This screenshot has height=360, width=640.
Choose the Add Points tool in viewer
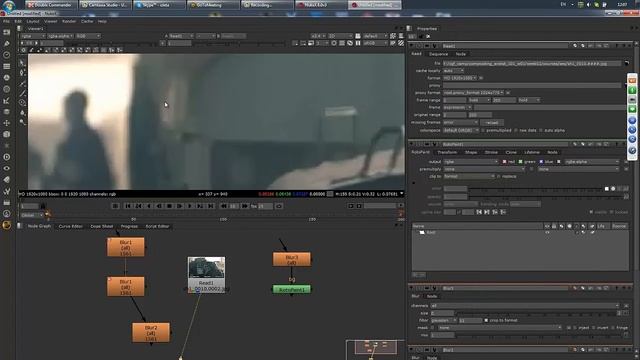[x=22, y=73]
